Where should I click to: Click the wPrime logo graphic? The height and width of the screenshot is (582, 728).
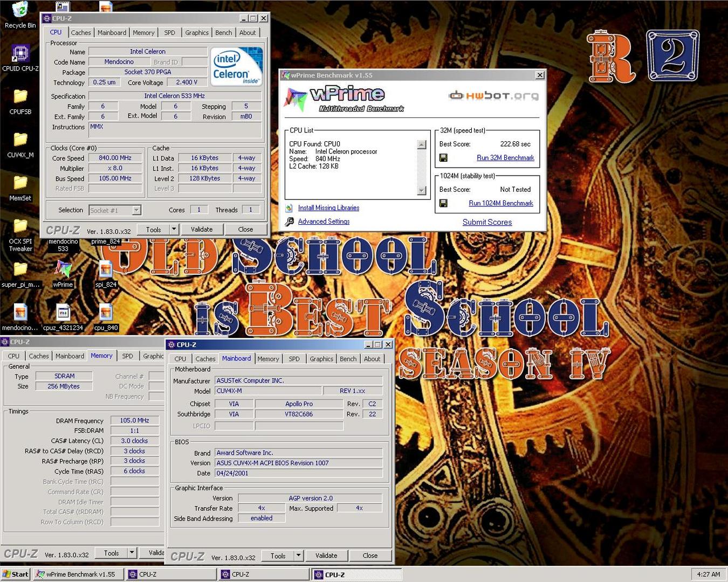click(x=344, y=99)
